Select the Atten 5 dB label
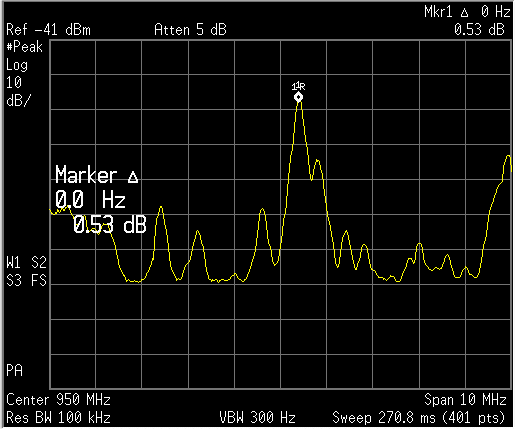 click(x=190, y=30)
